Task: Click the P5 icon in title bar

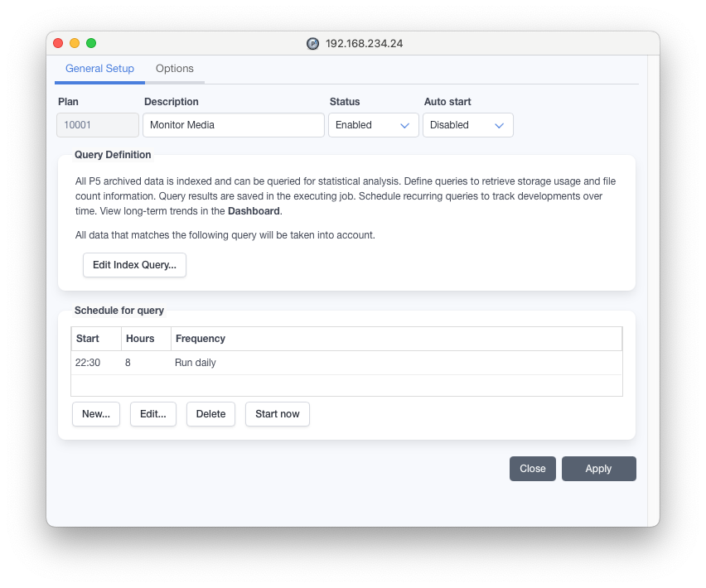Action: coord(312,44)
